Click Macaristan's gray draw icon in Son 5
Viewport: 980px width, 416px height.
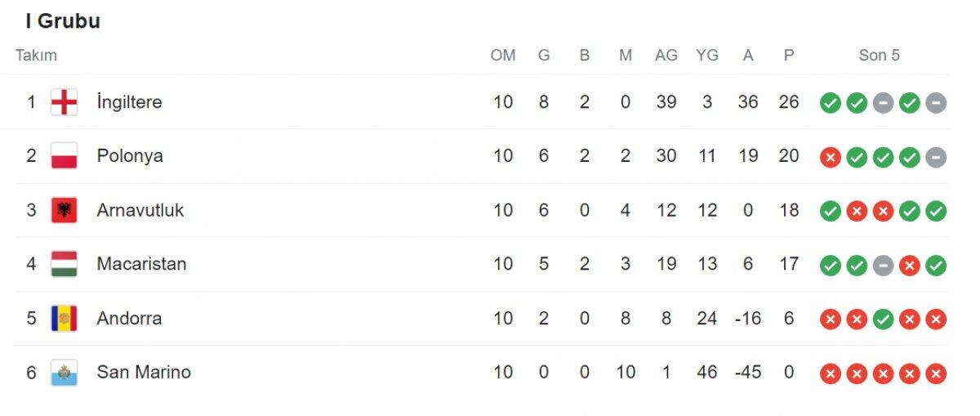pyautogui.click(x=883, y=265)
